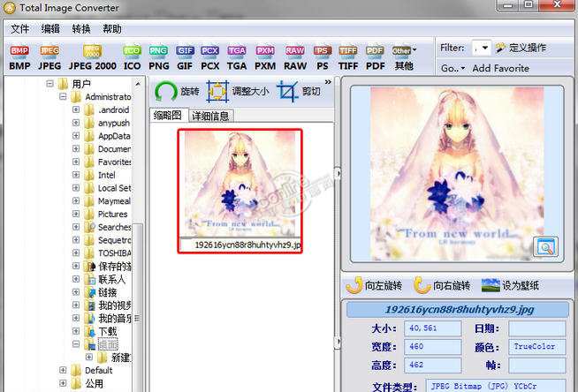Set as wallpaper (设为壁纸)
The image size is (578, 392).
(511, 286)
